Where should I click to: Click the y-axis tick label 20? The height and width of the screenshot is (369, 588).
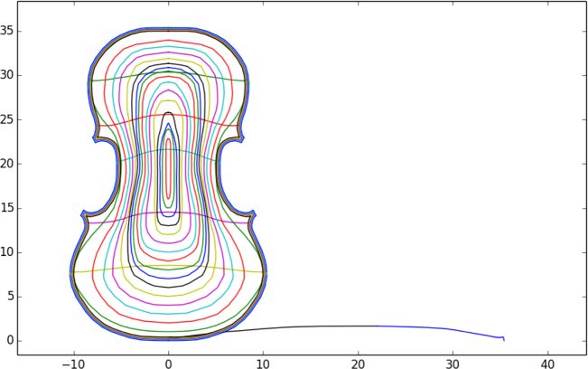8,164
